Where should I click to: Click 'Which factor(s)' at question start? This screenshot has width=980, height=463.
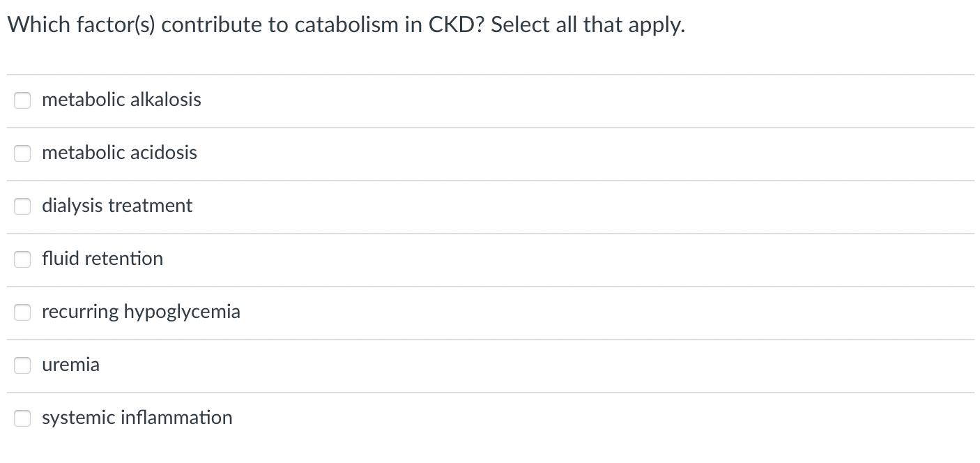(82, 26)
